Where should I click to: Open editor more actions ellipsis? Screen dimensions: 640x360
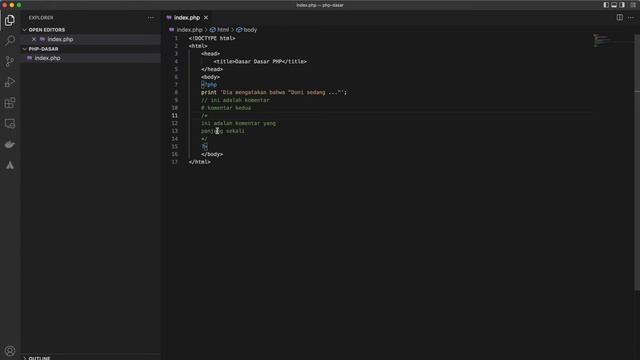pos(631,18)
